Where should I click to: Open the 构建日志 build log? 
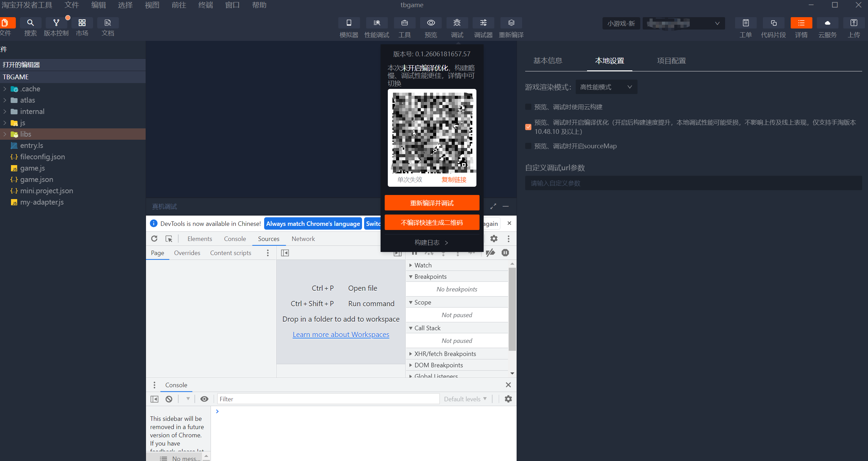click(431, 243)
